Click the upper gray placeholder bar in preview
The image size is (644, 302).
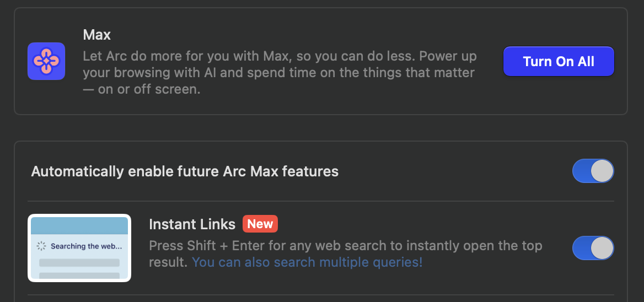coord(79,263)
